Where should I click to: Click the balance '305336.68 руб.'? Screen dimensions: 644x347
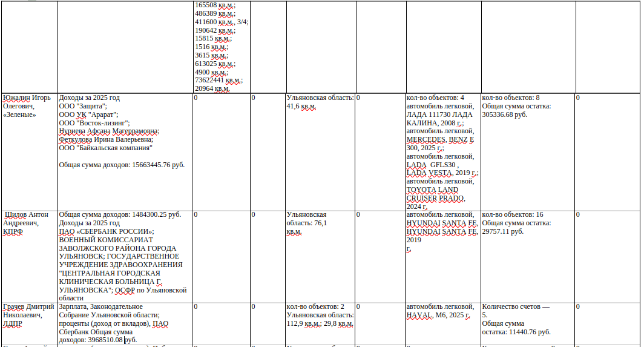coord(505,114)
